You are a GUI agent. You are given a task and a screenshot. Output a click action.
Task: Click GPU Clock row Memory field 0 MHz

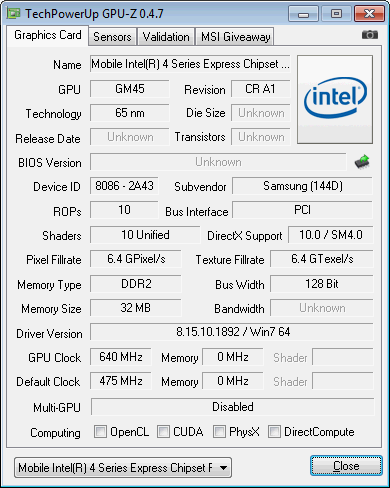[233, 357]
